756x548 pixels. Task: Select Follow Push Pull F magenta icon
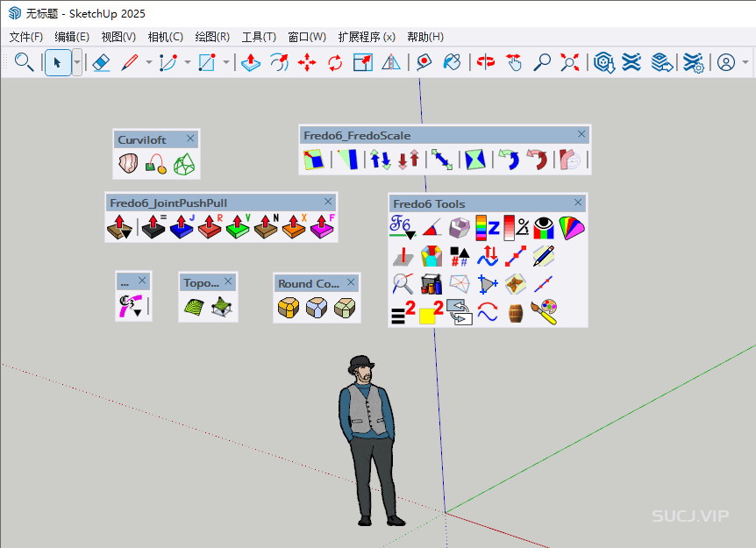click(x=322, y=226)
